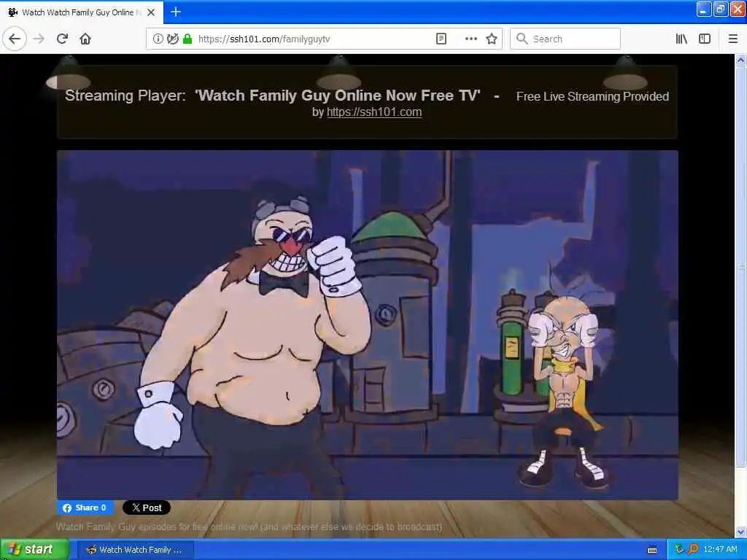This screenshot has height=560, width=747.
Task: Go back using the browser Back arrow
Action: coord(15,39)
